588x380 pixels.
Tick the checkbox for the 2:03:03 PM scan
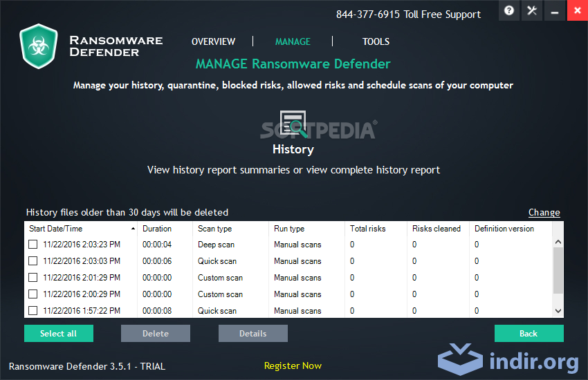pos(33,261)
